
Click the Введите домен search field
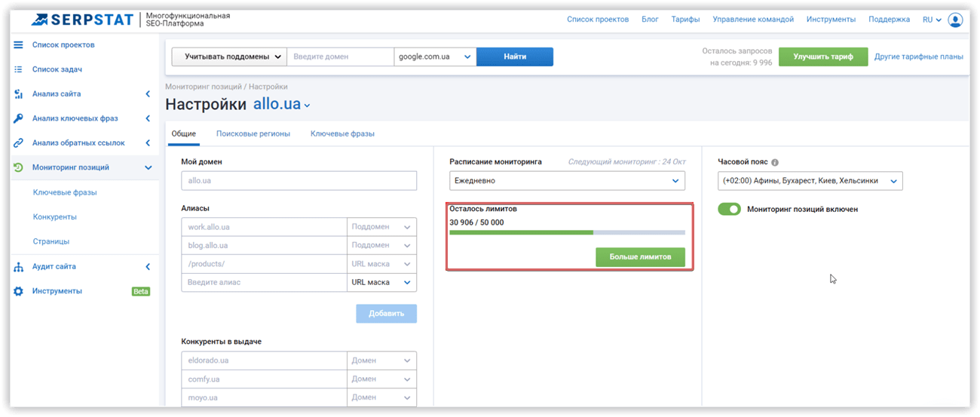pos(340,57)
